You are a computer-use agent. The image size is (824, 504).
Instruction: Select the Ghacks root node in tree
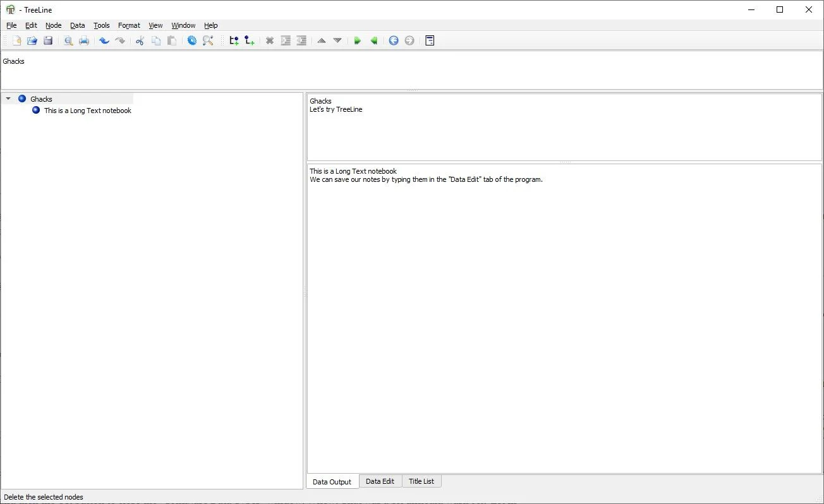point(41,99)
